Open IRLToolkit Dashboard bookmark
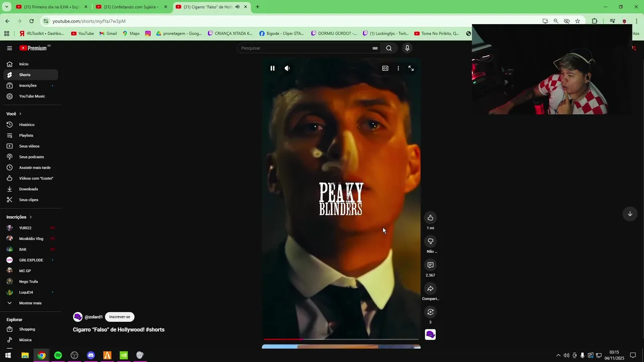Image resolution: width=644 pixels, height=362 pixels. (x=42, y=34)
